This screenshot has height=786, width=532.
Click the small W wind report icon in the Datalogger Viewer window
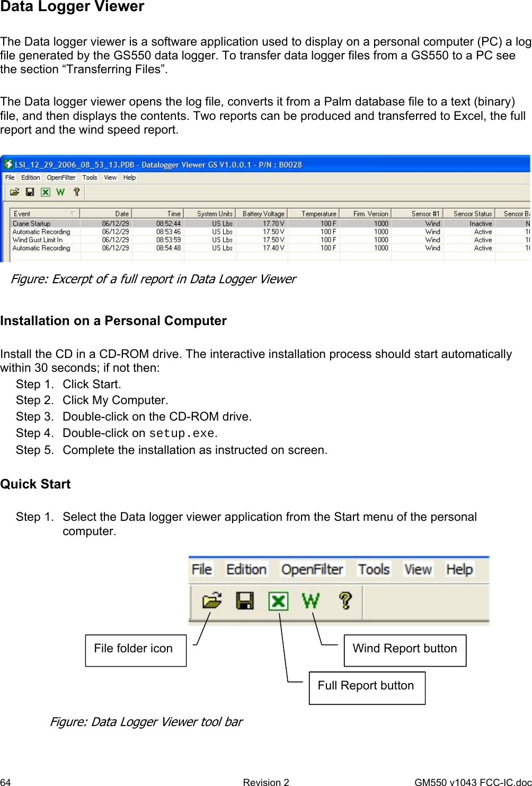(60, 192)
